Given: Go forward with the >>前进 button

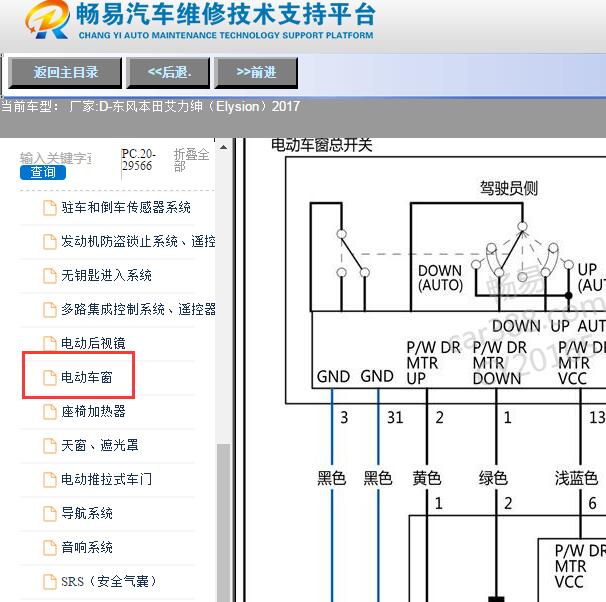Looking at the screenshot, I should pos(256,73).
